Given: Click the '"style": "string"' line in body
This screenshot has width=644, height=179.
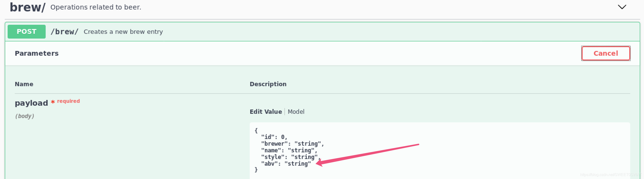Looking at the screenshot, I should [291, 157].
